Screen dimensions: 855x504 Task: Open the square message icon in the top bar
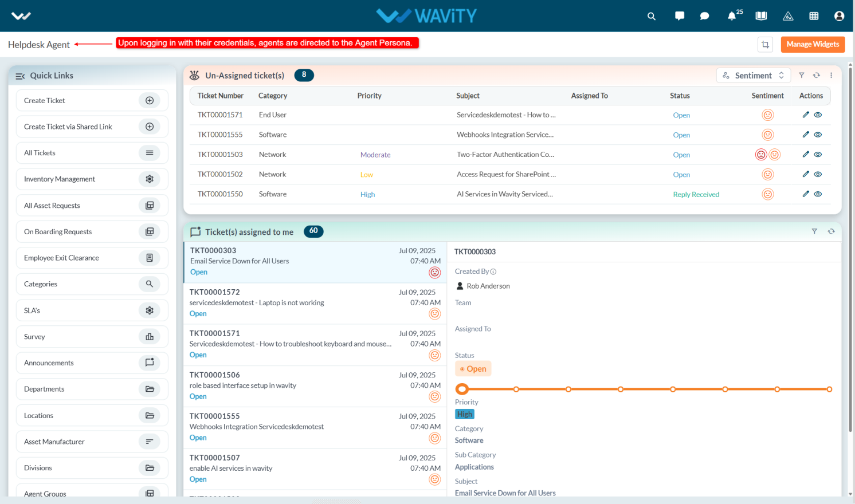click(680, 16)
